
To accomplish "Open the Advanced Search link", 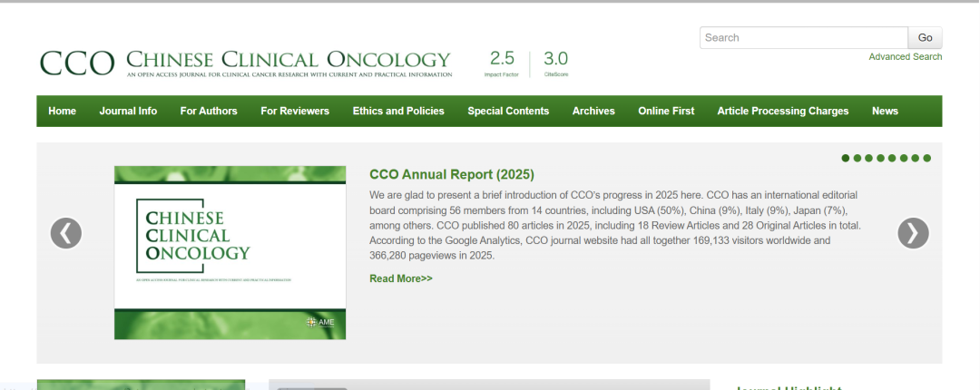I will [x=905, y=57].
